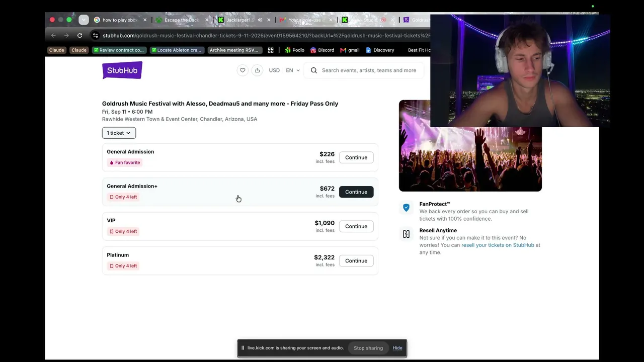Hide the screen sharing notification
Image resolution: width=644 pixels, height=362 pixels.
(x=397, y=348)
